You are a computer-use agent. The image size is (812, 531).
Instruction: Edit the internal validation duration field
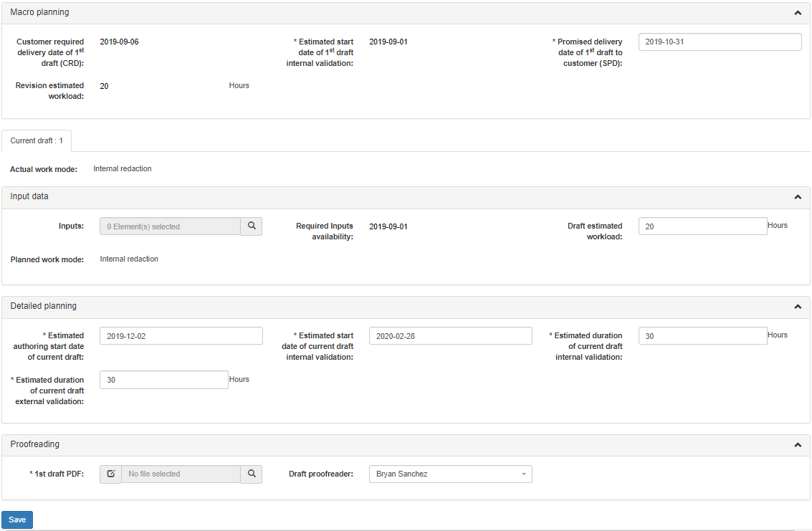pos(702,336)
